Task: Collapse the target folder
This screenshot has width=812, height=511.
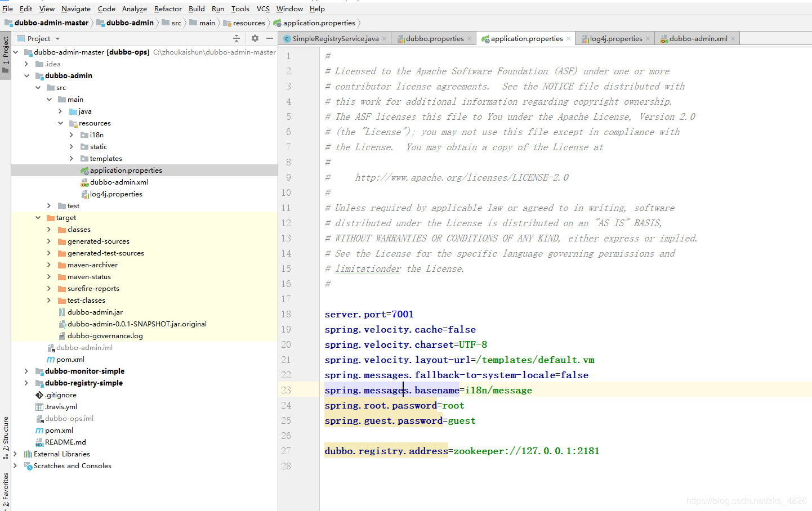Action: pyautogui.click(x=38, y=217)
